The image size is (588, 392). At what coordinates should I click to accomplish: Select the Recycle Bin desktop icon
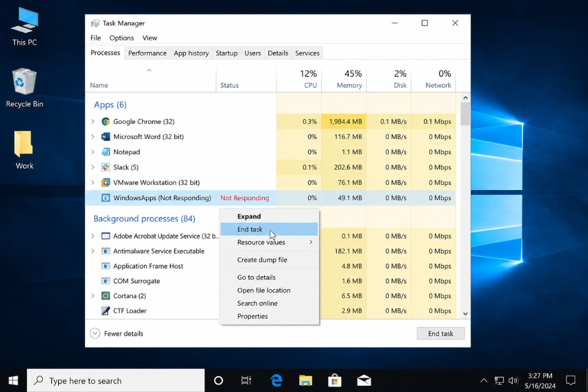click(24, 88)
